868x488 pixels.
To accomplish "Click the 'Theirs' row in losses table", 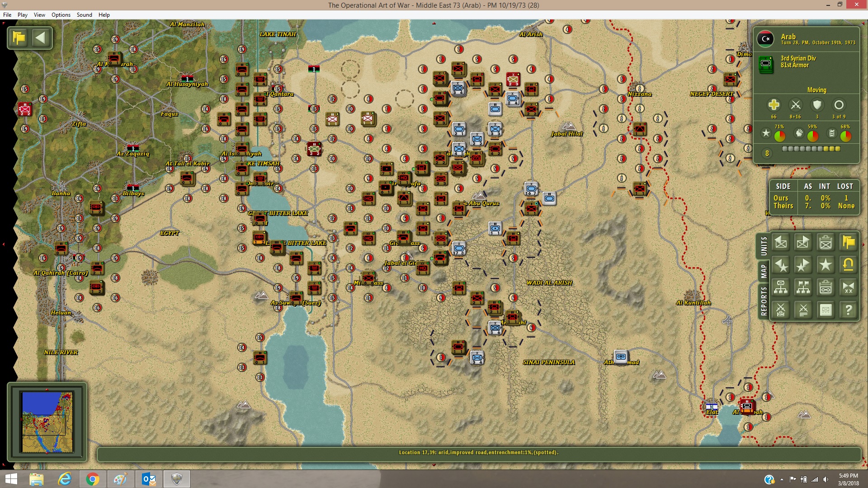I will pos(814,206).
